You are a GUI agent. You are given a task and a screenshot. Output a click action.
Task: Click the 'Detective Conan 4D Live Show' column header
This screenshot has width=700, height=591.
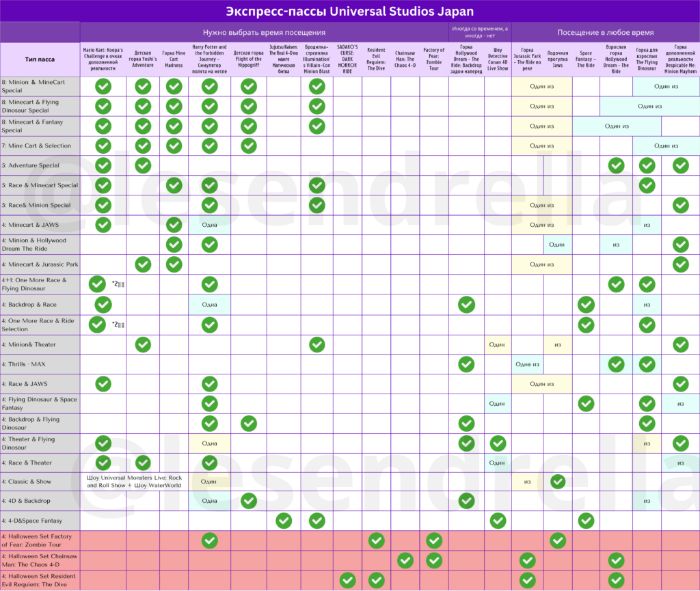(x=498, y=59)
